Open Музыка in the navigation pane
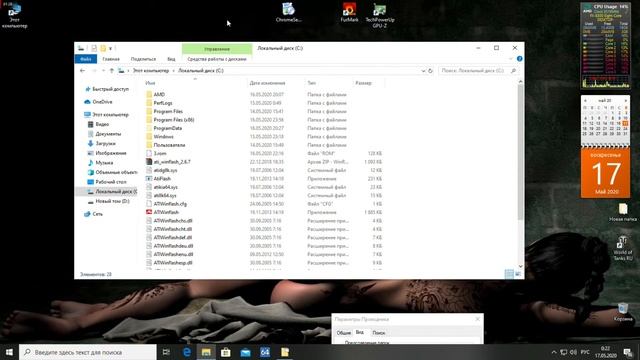This screenshot has width=640, height=360. tap(104, 163)
